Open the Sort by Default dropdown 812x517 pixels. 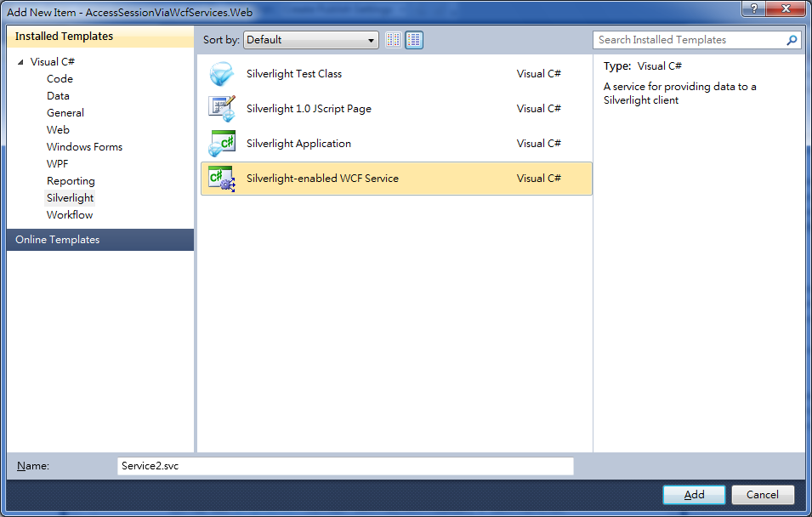click(x=310, y=40)
